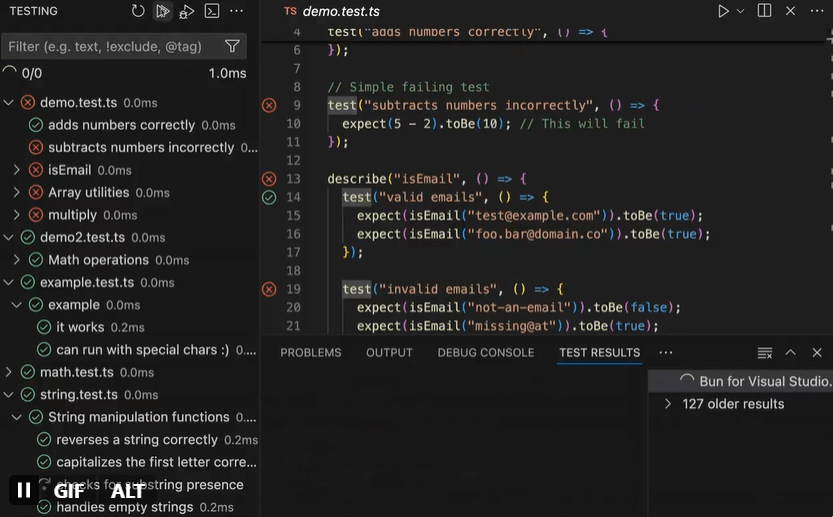Screen dimensions: 833x517
Task: Click the filter funnel icon
Action: [x=232, y=46]
